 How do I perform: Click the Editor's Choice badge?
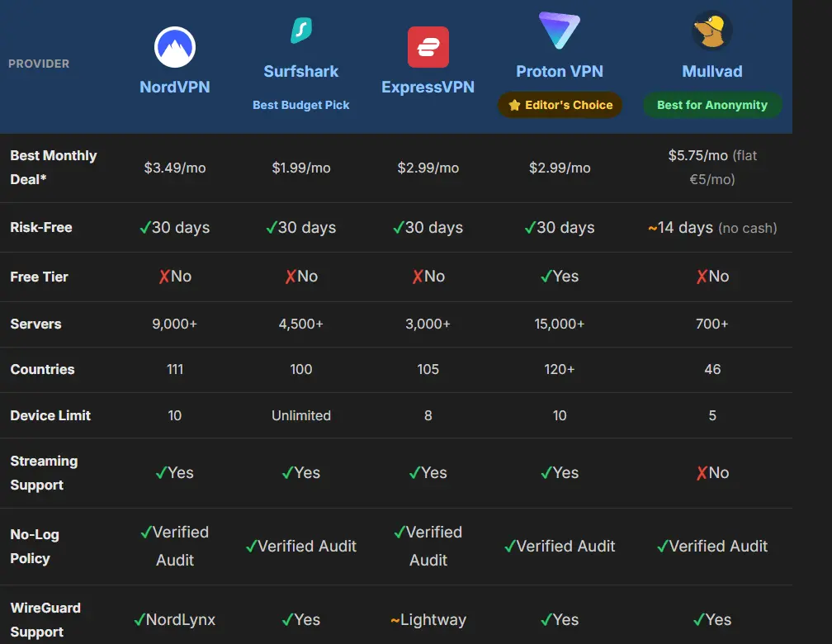click(560, 105)
